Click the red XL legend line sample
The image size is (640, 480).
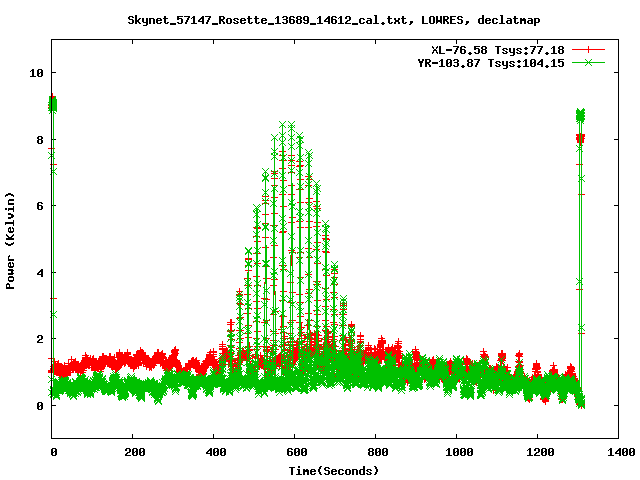coord(588,50)
